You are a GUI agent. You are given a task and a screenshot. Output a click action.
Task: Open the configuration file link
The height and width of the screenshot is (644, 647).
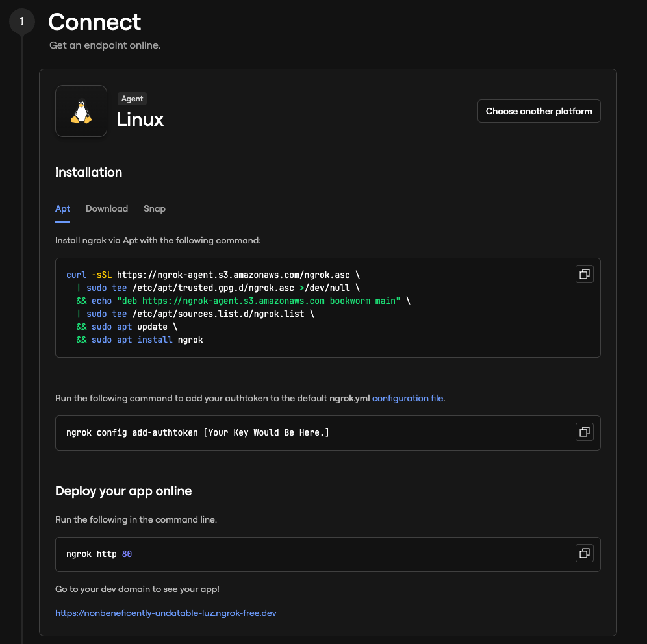tap(408, 398)
